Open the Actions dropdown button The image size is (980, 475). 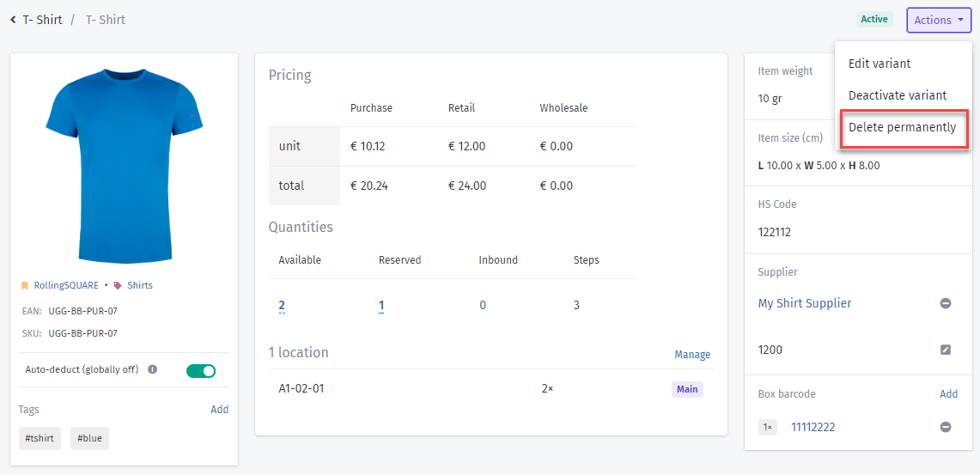[940, 20]
